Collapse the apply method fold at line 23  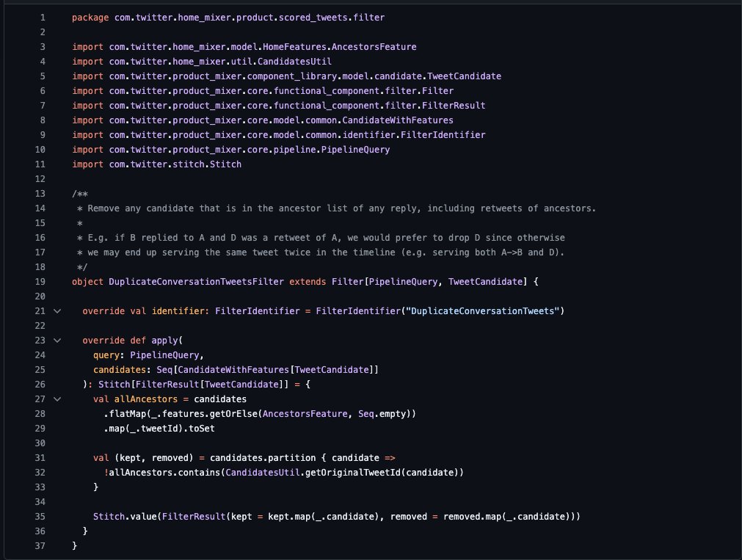57,341
